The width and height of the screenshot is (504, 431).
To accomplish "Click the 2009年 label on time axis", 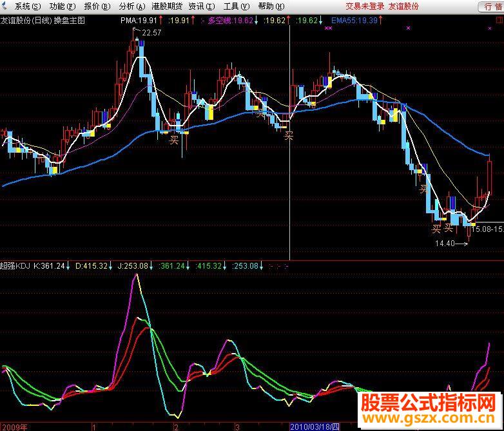I will [x=14, y=427].
